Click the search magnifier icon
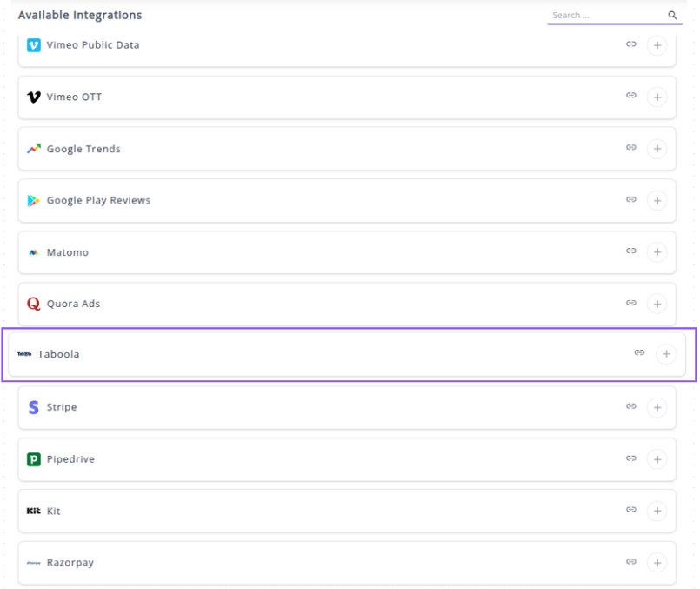This screenshot has height=589, width=700. (672, 16)
